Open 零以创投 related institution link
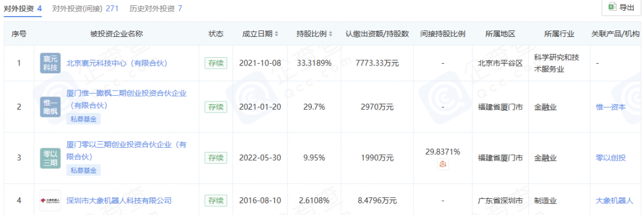The image size is (644, 215). [x=611, y=158]
